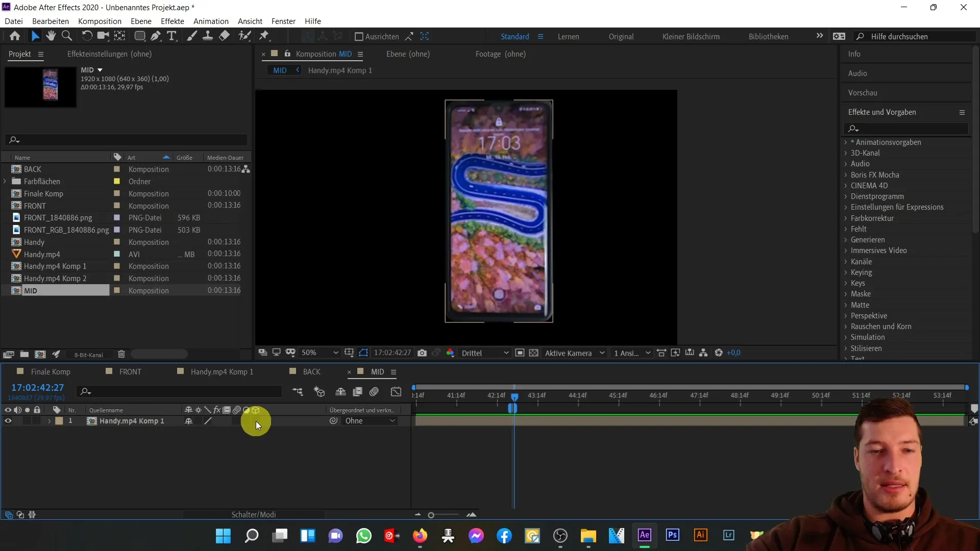Open the graph editor icon in timeline
This screenshot has width=980, height=551.
(396, 392)
